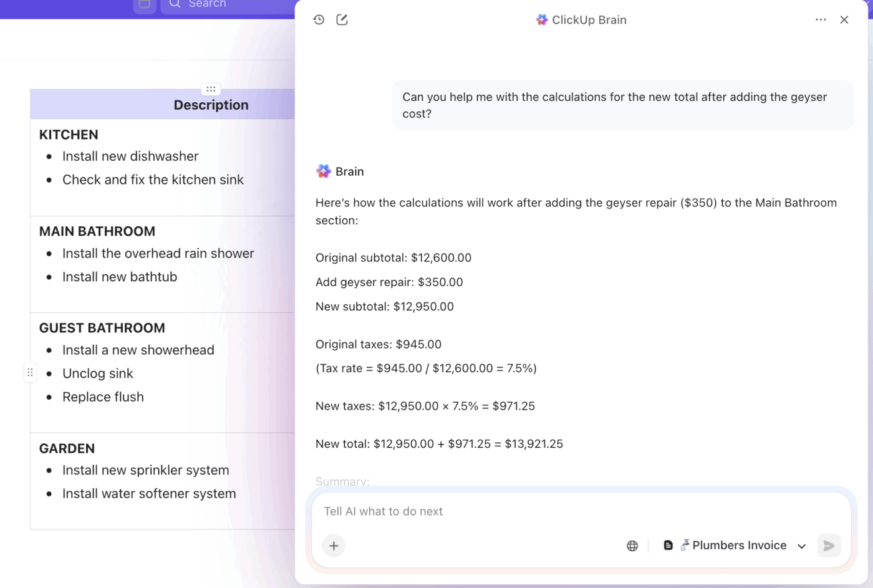Click the document icon beside Plumbers Invoice
Image resolution: width=873 pixels, height=588 pixels.
pos(668,546)
